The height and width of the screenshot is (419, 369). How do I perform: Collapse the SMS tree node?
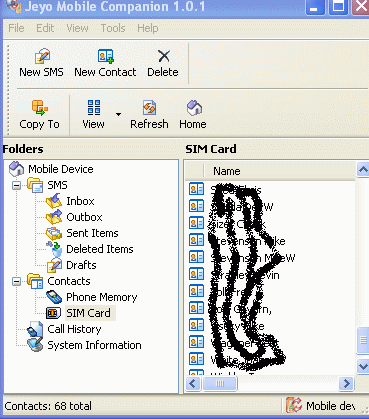16,185
